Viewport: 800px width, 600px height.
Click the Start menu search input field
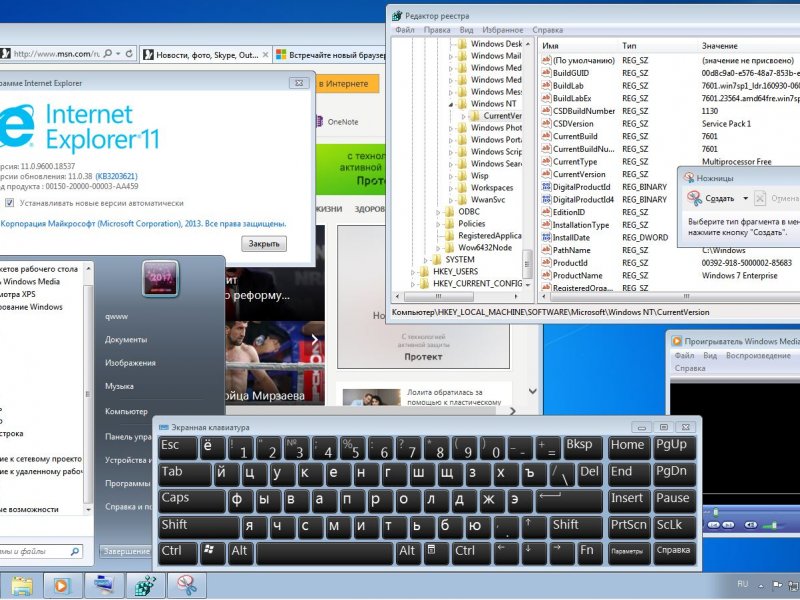coord(34,551)
